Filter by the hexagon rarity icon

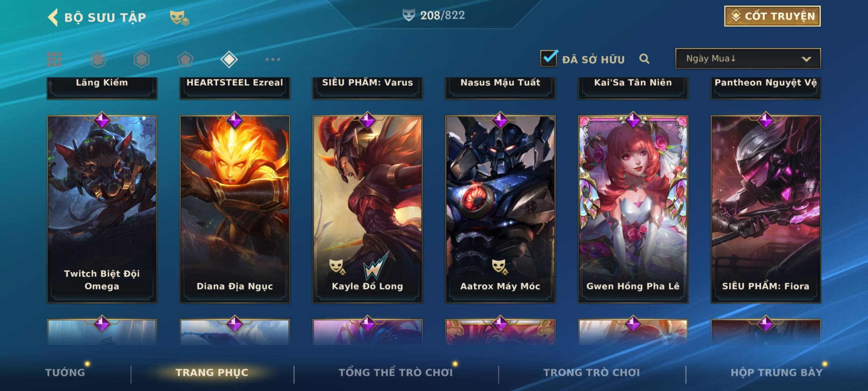[x=141, y=59]
